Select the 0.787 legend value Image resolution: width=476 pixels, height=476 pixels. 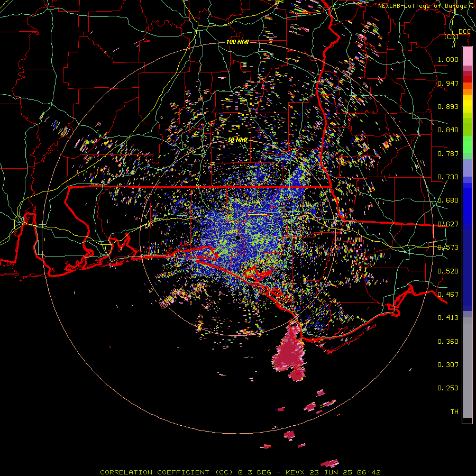pyautogui.click(x=448, y=153)
